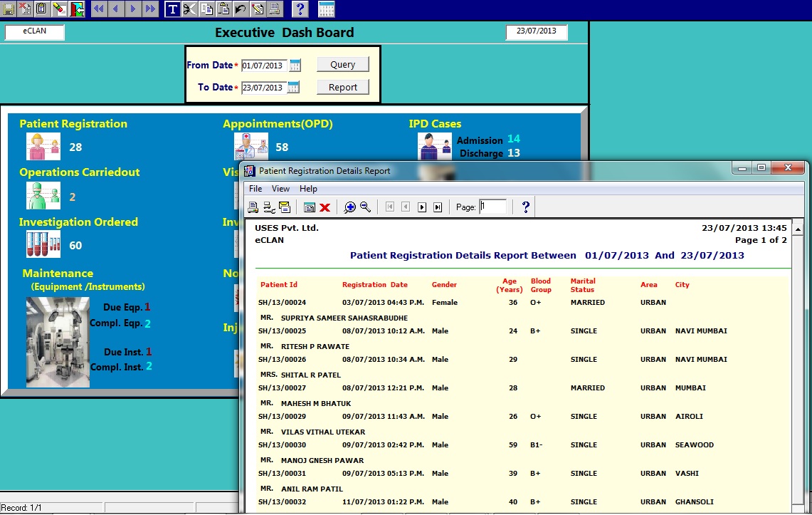Click the Patient Registration icon on dashboard

[43, 147]
